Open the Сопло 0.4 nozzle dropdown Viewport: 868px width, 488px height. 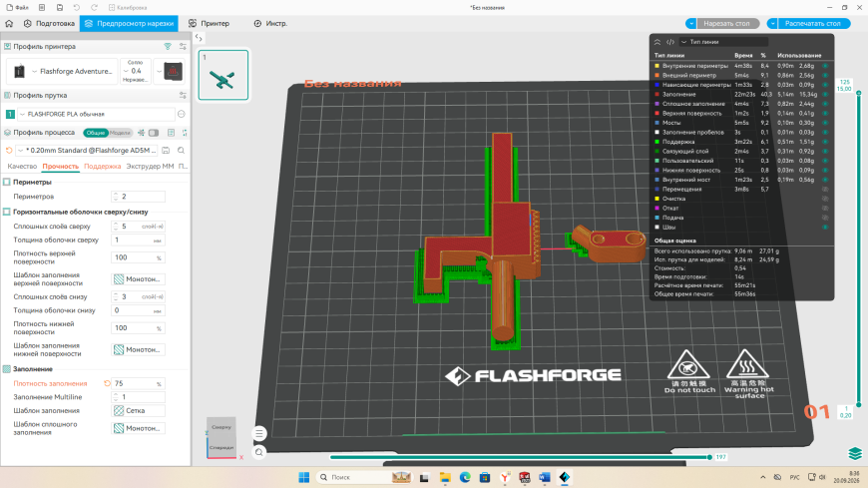[x=135, y=72]
